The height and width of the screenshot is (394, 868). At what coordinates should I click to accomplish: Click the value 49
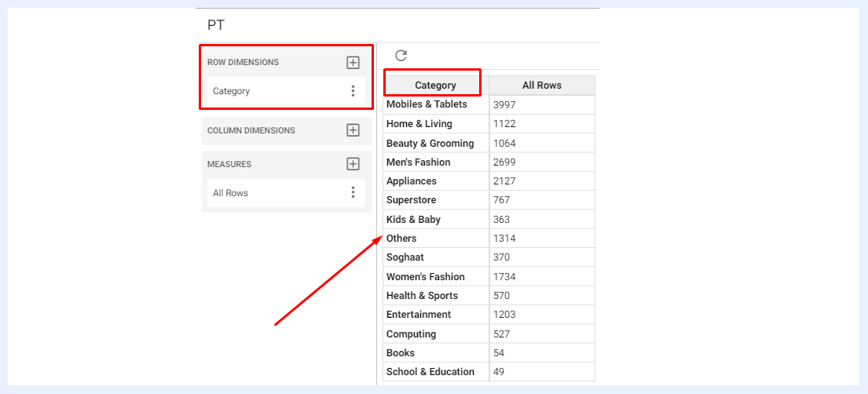point(499,372)
